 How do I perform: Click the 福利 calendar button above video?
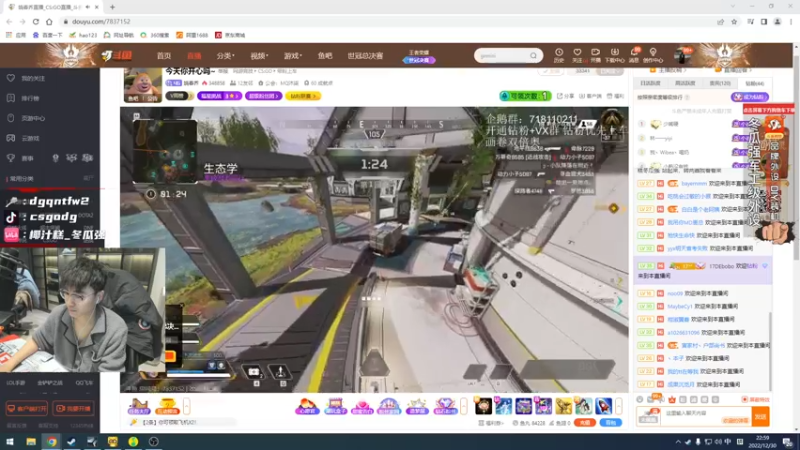tap(616, 96)
